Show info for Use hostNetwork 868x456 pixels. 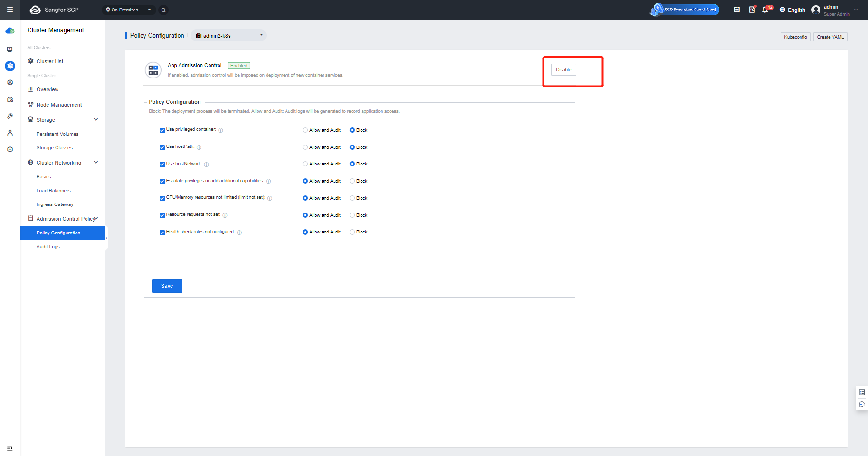point(206,165)
